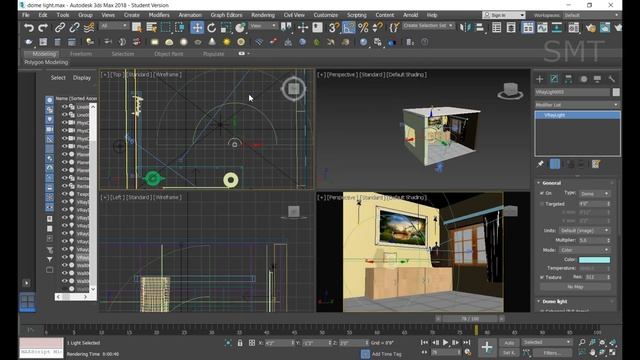This screenshot has width=640, height=360.
Task: Switch to the Object Paint ribbon tab
Action: coord(169,54)
